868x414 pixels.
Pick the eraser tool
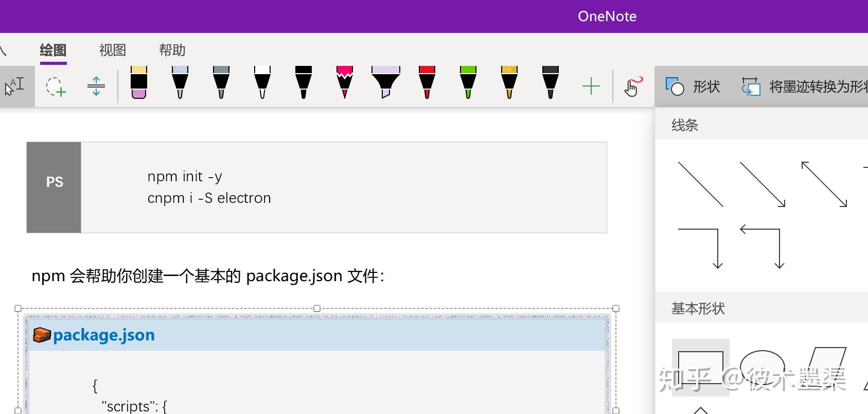click(x=139, y=82)
